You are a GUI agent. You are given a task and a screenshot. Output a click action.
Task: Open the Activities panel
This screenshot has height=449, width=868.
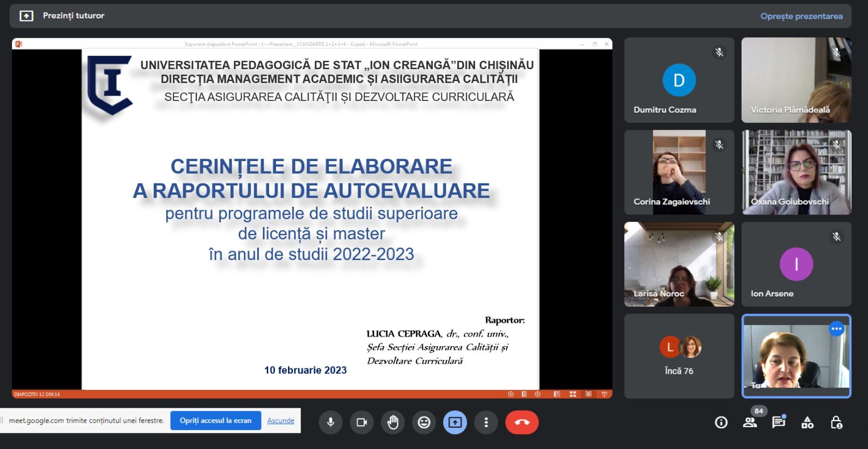(x=807, y=423)
